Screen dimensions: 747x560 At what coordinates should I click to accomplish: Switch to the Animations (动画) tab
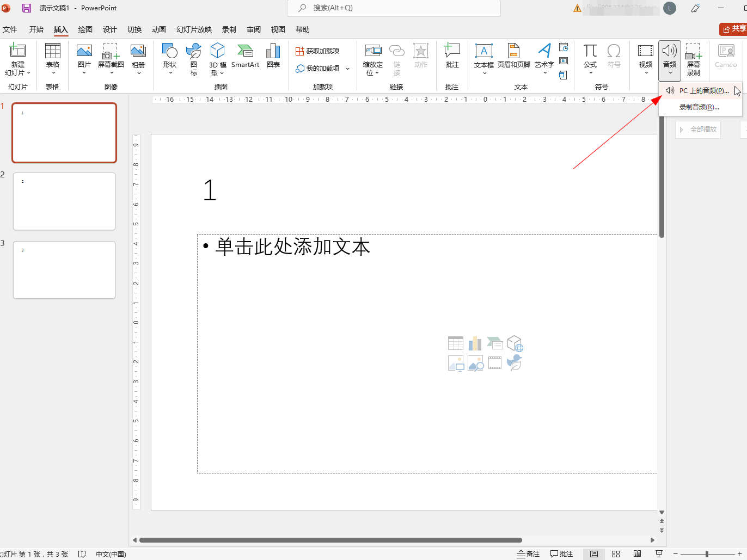(159, 29)
